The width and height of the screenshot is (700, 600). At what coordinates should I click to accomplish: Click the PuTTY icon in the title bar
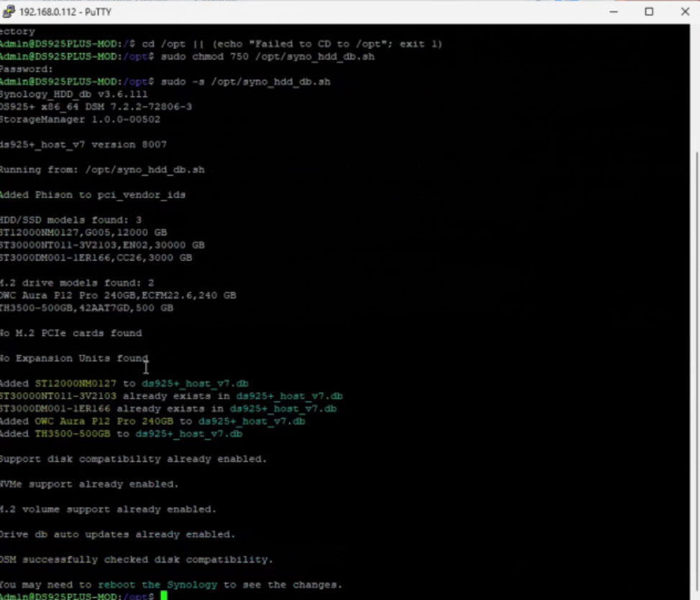tap(9, 12)
